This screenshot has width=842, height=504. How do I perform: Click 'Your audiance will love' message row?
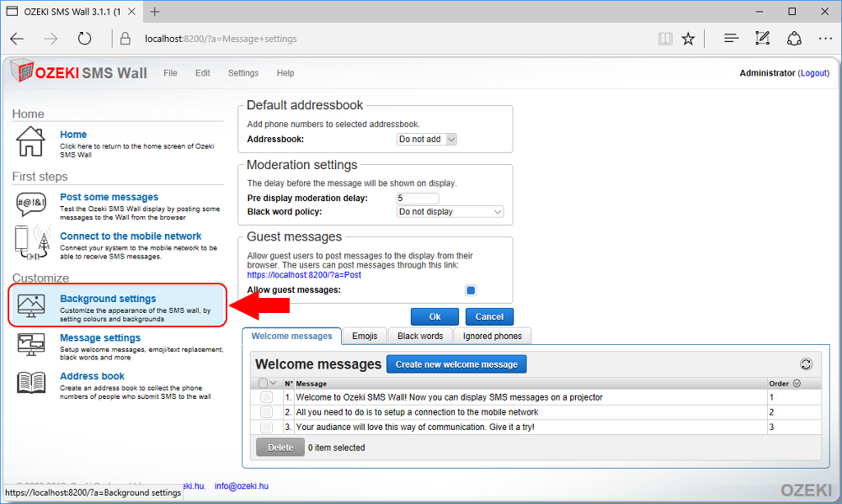415,427
